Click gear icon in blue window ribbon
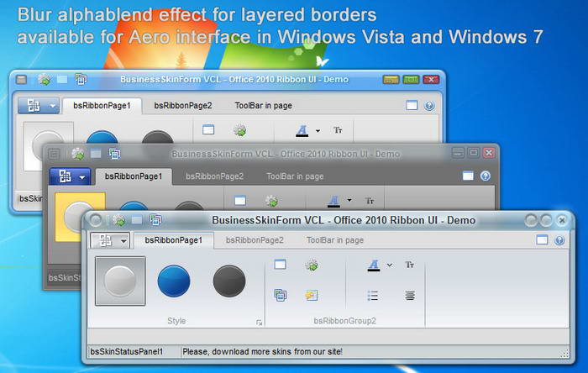This screenshot has width=588, height=373. click(240, 130)
